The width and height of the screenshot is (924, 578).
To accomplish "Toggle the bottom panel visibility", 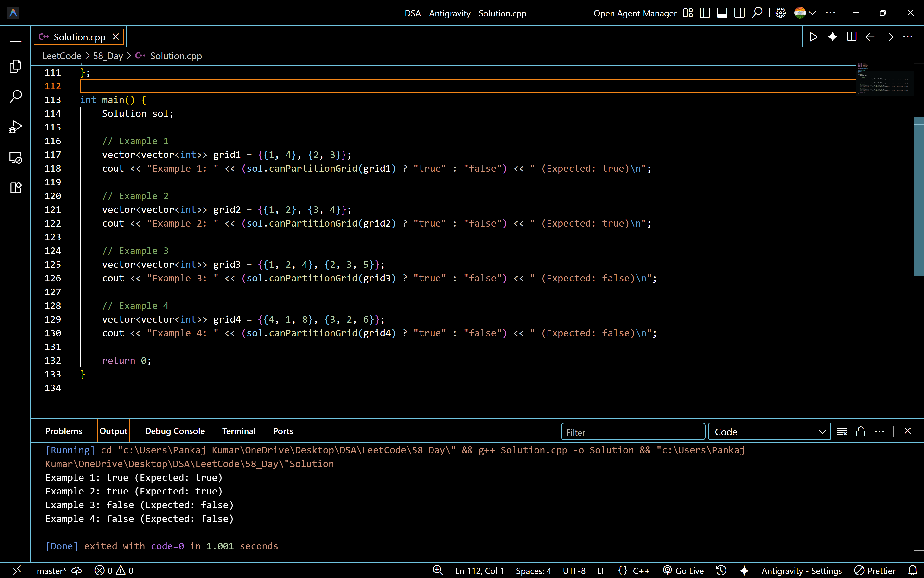I will (x=721, y=13).
